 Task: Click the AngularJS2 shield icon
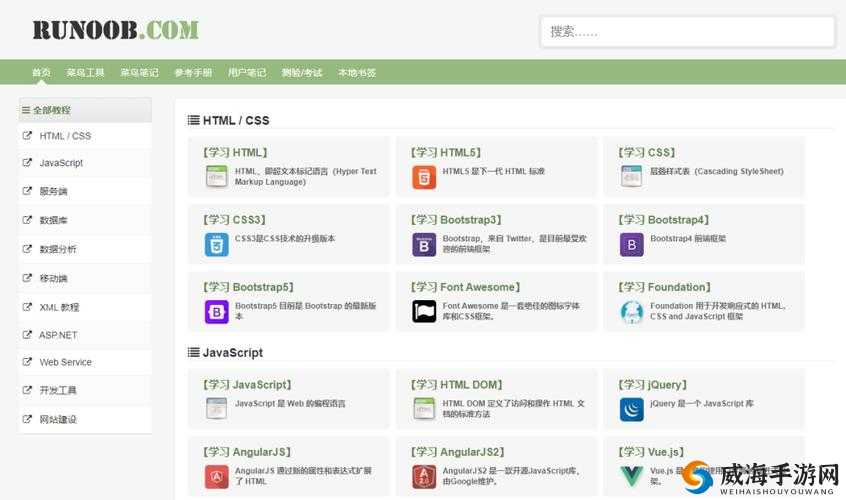coord(424,477)
